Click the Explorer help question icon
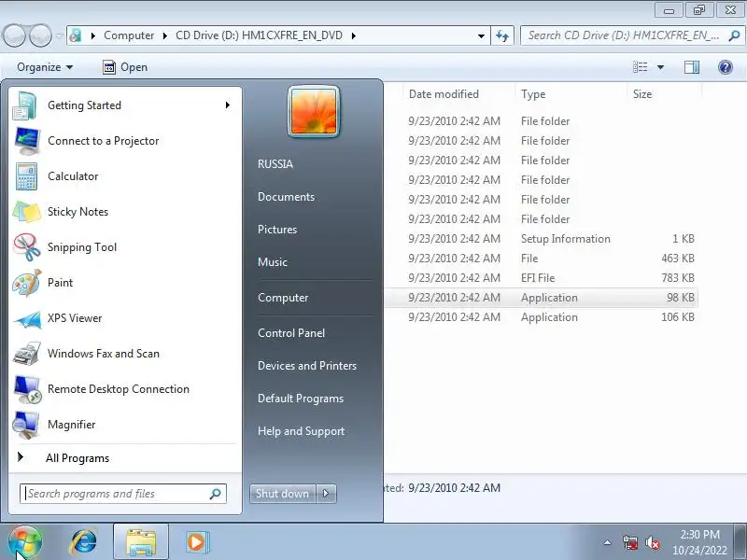747x560 pixels. tap(726, 67)
